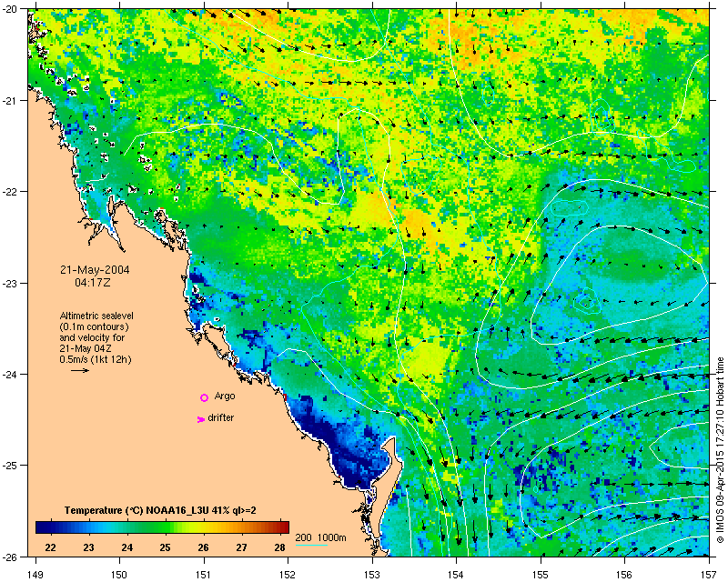Click the longitude axis label 155
Viewport: 728px width, 582px height.
point(541,575)
